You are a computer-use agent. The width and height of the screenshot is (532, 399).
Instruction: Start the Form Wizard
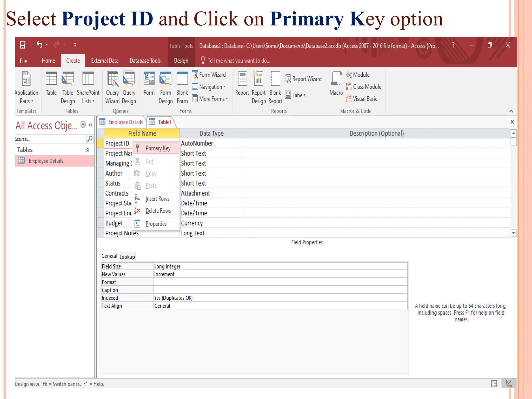[209, 75]
